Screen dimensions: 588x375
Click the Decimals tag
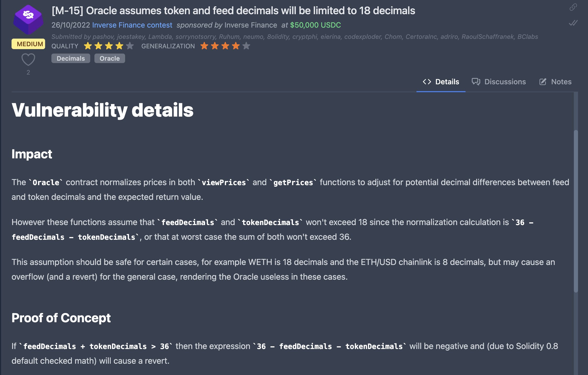point(71,58)
